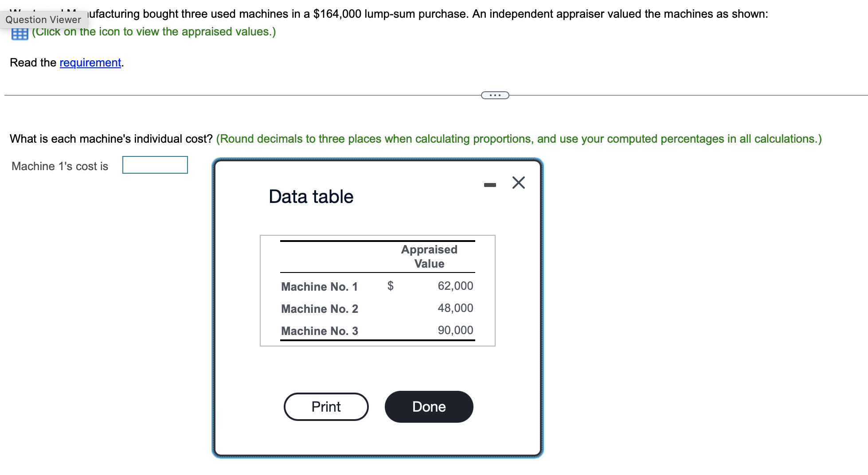Click the Appraised Value column header
This screenshot has height=475, width=868.
[x=429, y=257]
